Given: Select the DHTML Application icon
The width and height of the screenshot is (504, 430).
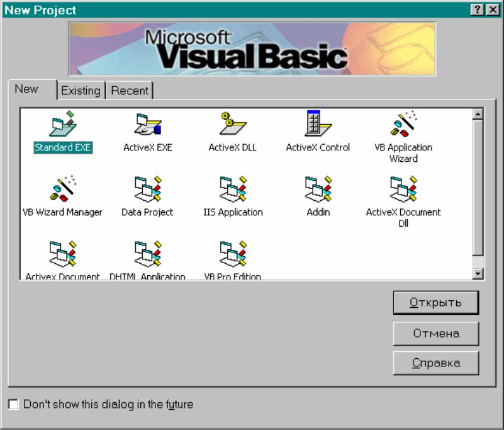Looking at the screenshot, I should (x=148, y=254).
